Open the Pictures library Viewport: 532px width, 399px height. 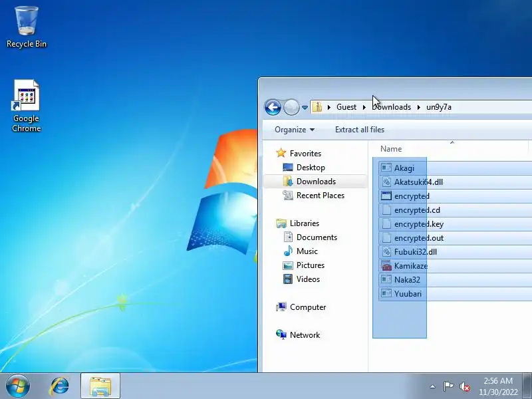[x=310, y=265]
